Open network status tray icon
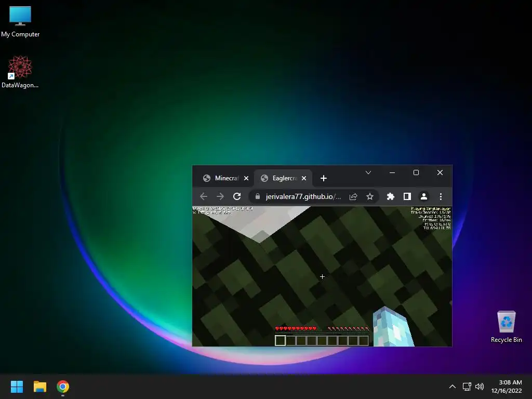 pyautogui.click(x=467, y=387)
